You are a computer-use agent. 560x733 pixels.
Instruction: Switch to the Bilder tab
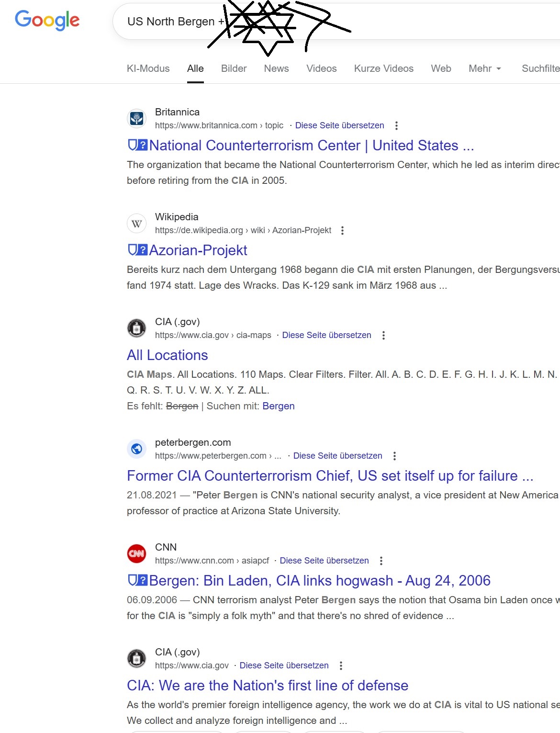(x=234, y=68)
